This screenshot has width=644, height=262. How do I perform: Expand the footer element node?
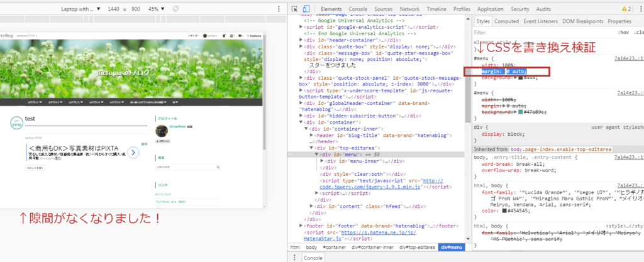301,226
